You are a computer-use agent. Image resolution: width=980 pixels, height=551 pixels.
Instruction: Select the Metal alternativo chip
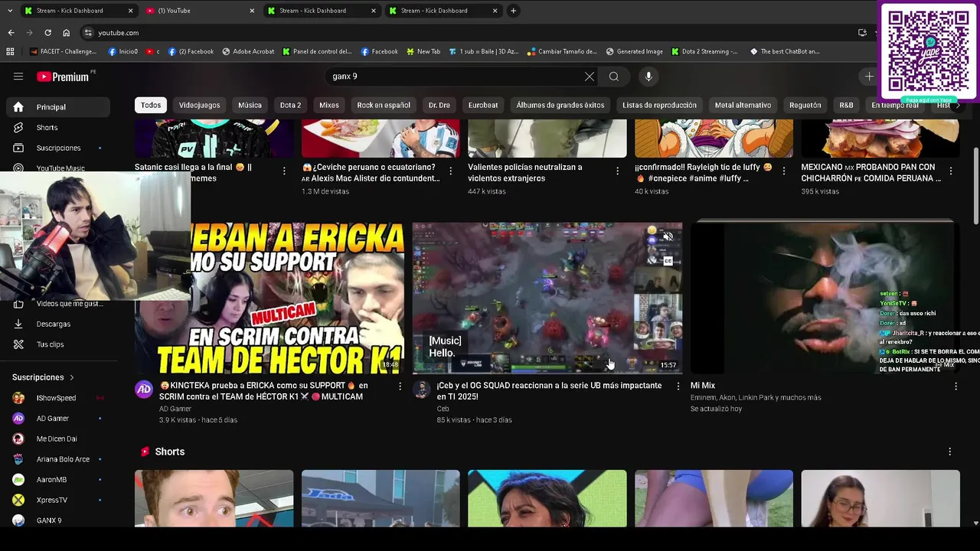click(x=743, y=105)
